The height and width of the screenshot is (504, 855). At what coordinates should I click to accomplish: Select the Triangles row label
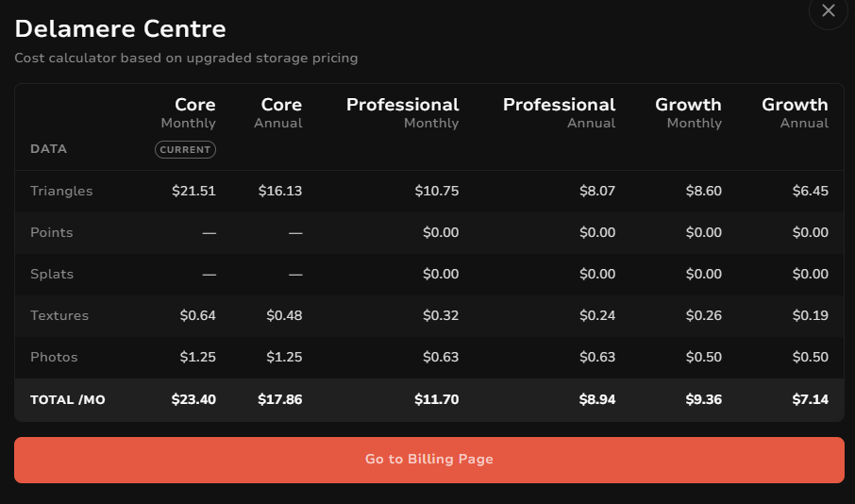61,191
